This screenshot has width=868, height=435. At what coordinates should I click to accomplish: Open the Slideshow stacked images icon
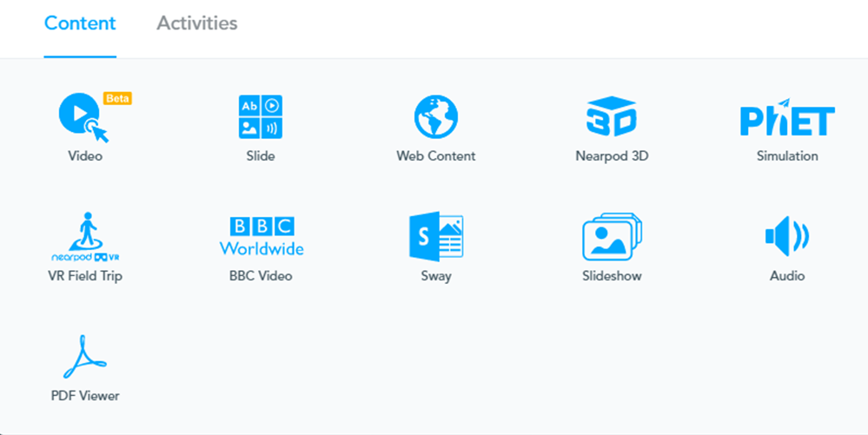coord(612,236)
